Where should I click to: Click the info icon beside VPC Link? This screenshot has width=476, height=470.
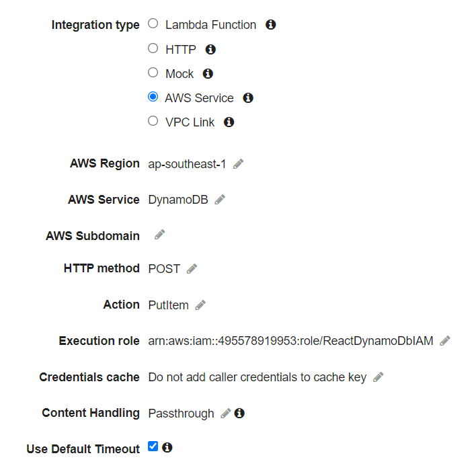(229, 122)
